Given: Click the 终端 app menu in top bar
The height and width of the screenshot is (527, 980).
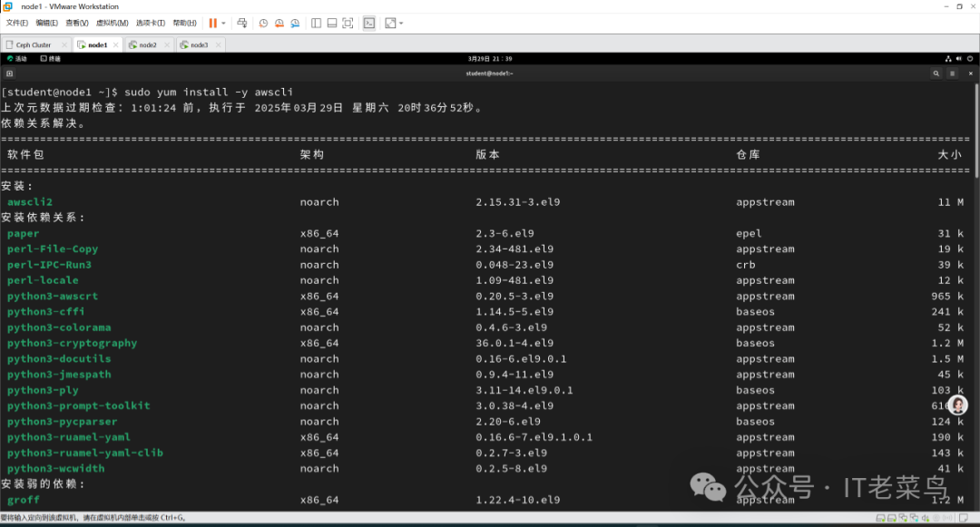Looking at the screenshot, I should coord(51,59).
